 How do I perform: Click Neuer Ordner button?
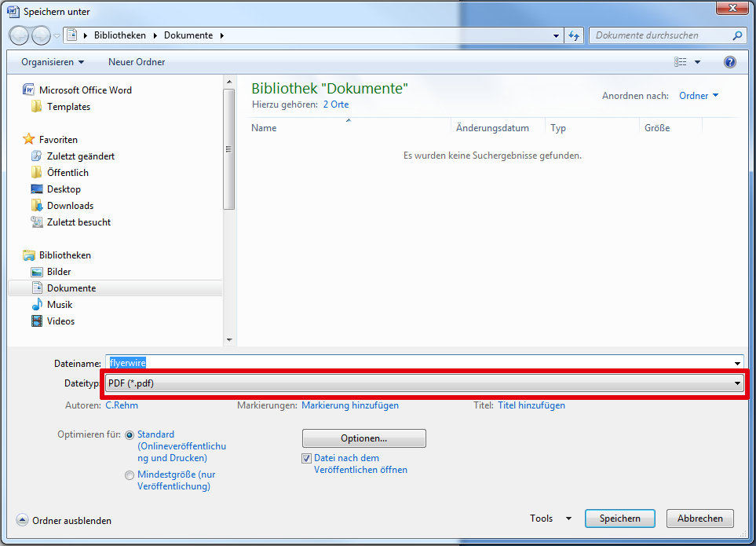point(137,62)
